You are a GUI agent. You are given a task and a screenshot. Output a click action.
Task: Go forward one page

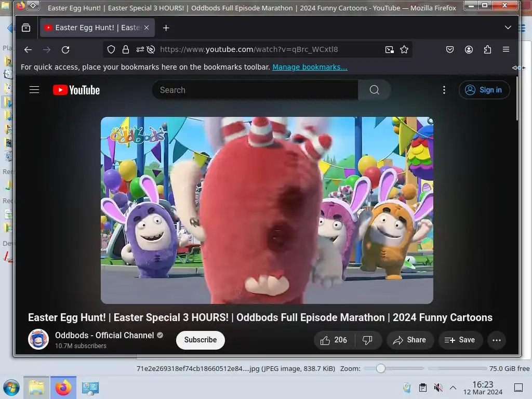[x=47, y=50]
